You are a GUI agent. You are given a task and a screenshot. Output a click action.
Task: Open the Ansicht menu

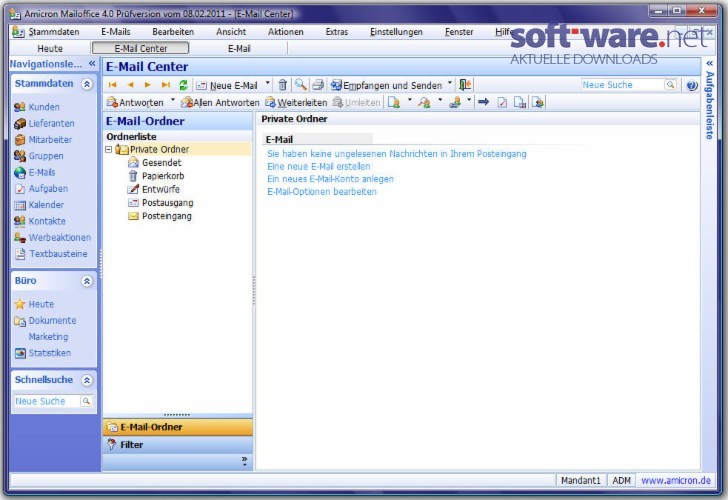(x=231, y=32)
